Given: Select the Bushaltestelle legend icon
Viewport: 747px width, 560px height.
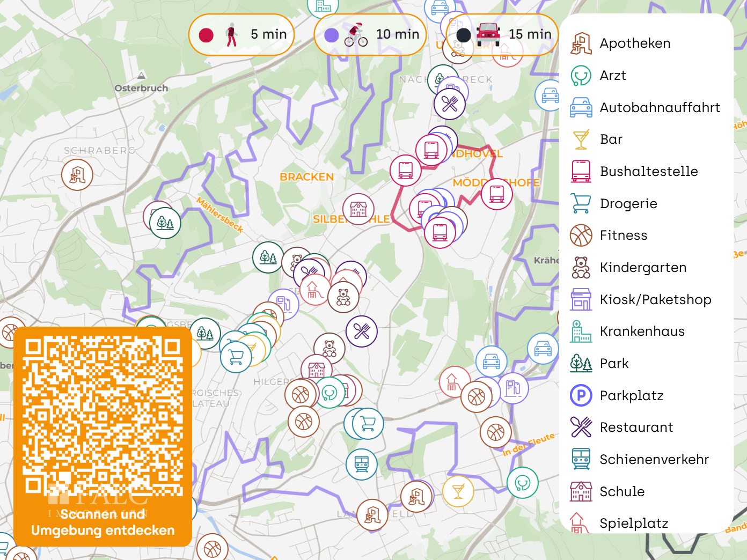Looking at the screenshot, I should [x=581, y=171].
